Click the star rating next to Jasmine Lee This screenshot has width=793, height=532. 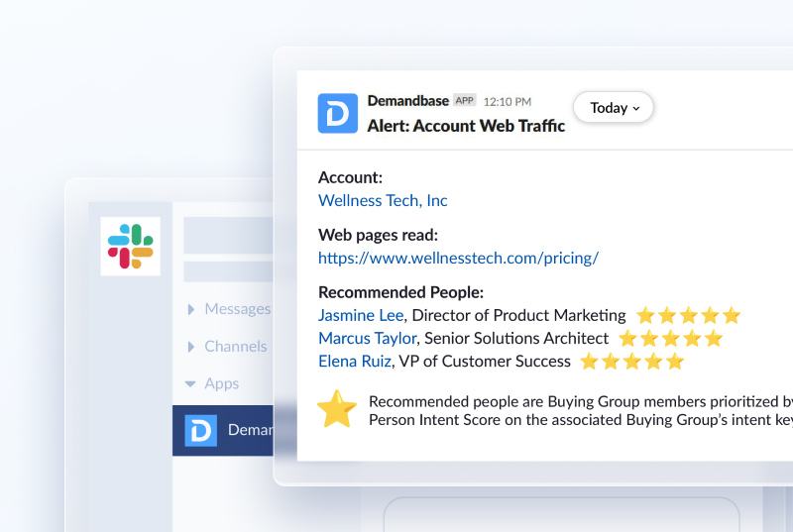tap(688, 316)
